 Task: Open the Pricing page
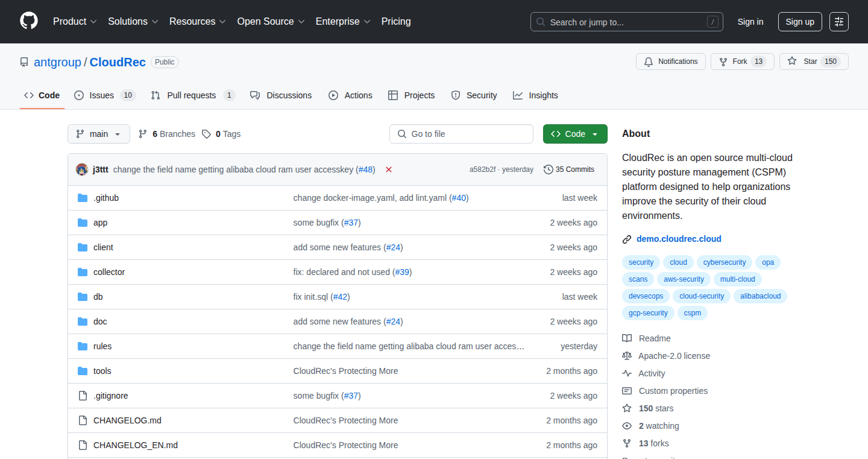396,22
